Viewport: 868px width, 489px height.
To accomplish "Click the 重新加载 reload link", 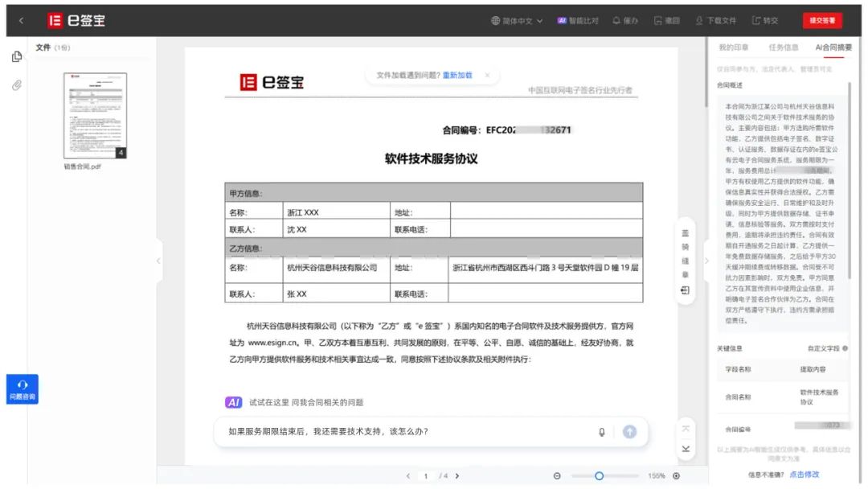I will tap(457, 75).
